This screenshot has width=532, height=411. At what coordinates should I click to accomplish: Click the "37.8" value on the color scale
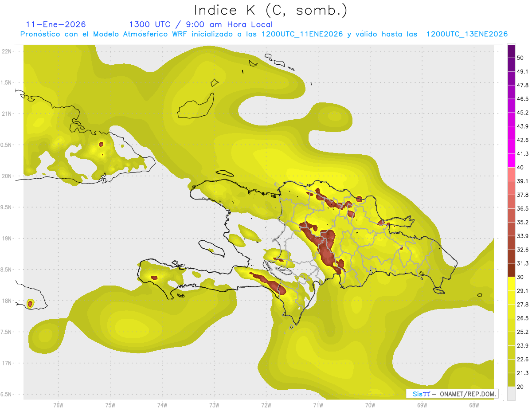click(x=523, y=195)
